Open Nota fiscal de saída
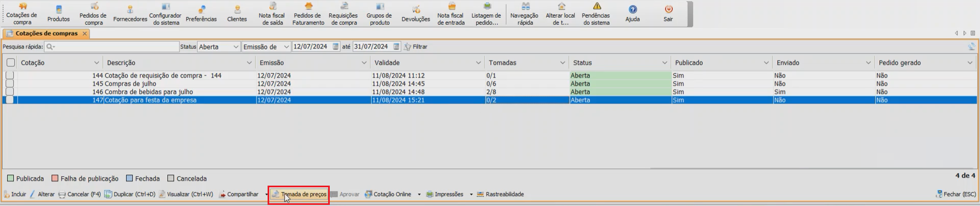Screen dimensions: 980x206 272,14
